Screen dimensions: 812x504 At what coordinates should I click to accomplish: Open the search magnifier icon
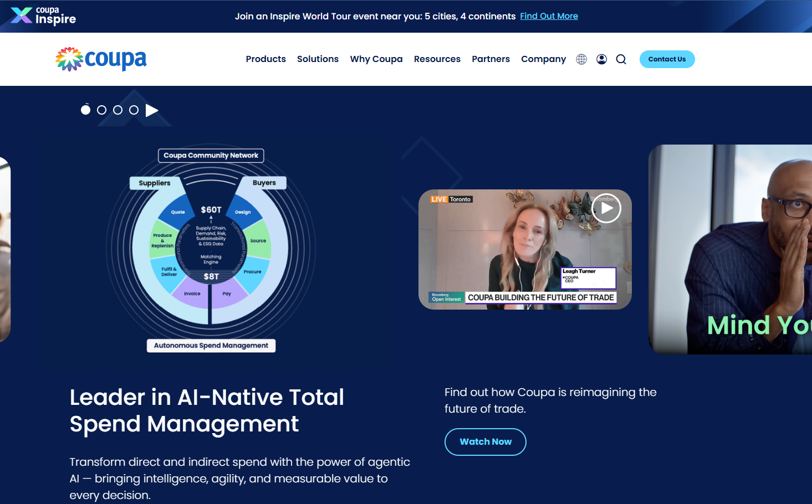click(x=621, y=59)
